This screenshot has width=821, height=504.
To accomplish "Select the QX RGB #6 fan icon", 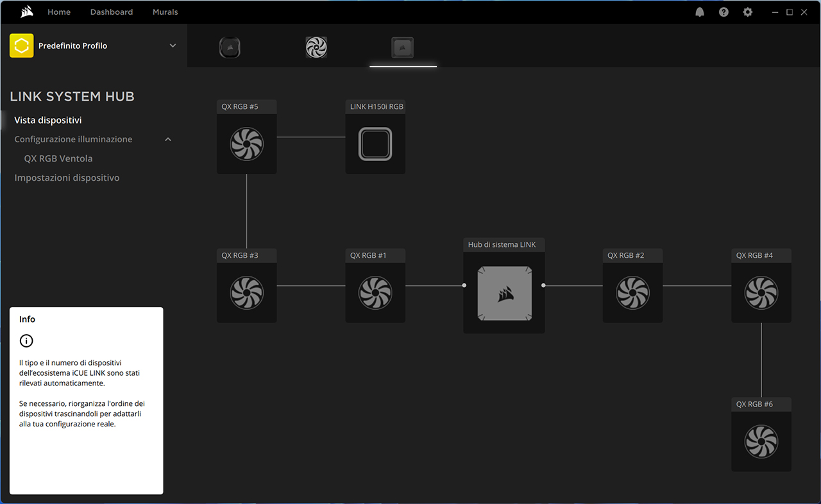I will (x=761, y=441).
